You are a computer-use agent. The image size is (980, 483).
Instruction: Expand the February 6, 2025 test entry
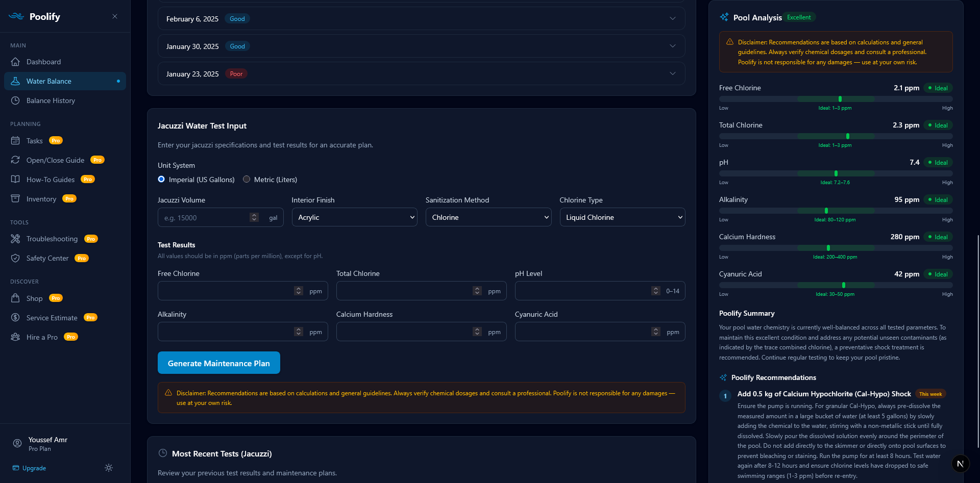(x=422, y=19)
